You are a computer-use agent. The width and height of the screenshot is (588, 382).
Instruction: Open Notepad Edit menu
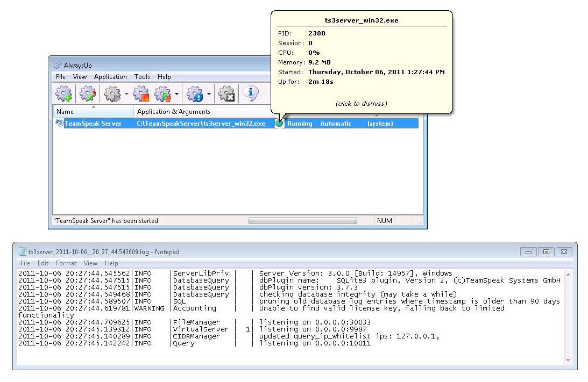click(x=43, y=263)
